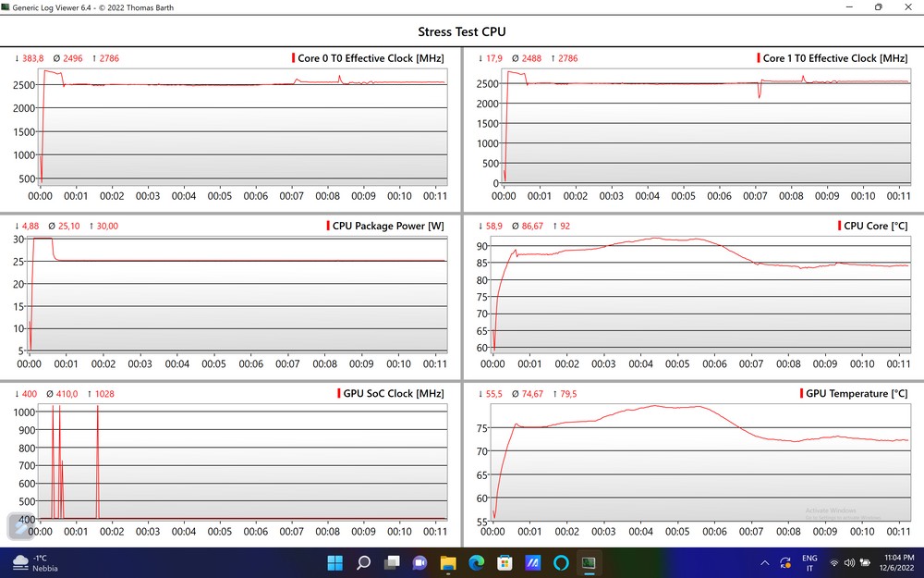Open the Windows Start menu
The height and width of the screenshot is (578, 924).
(x=334, y=562)
